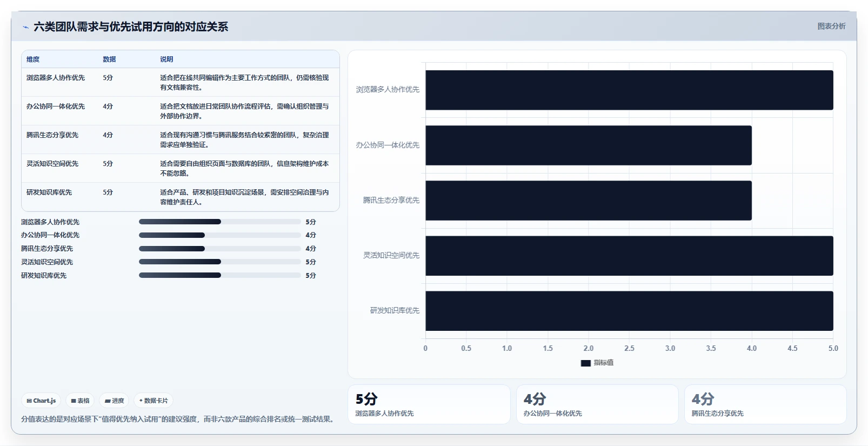
Task: Click the 5分 cell in the 研发知识库优先 table row
Action: (x=108, y=192)
